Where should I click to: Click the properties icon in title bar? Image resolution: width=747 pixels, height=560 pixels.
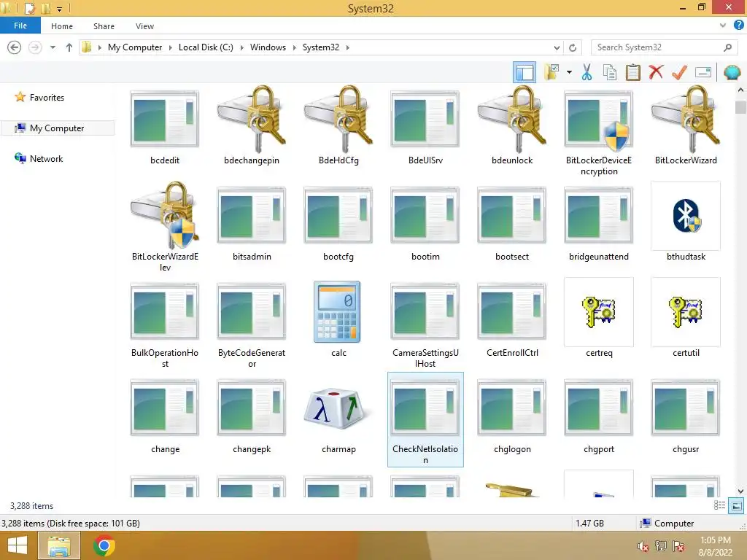(30, 8)
